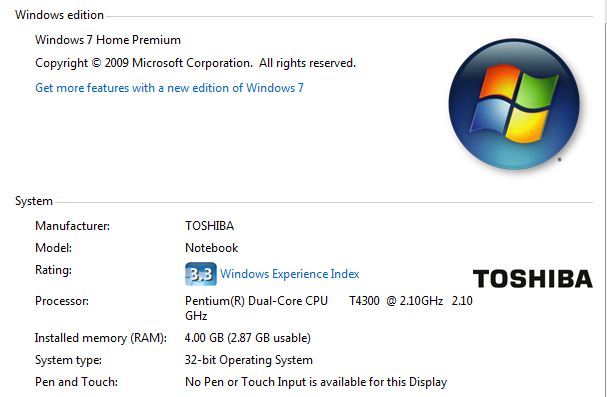This screenshot has height=397, width=607.
Task: Select the '32-bit Operating System' value
Action: coord(249,360)
